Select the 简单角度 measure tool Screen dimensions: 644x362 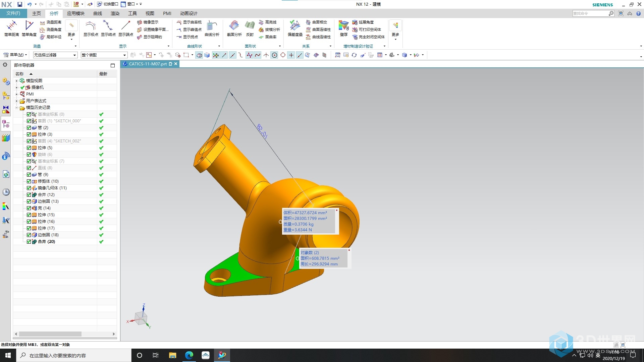29,28
